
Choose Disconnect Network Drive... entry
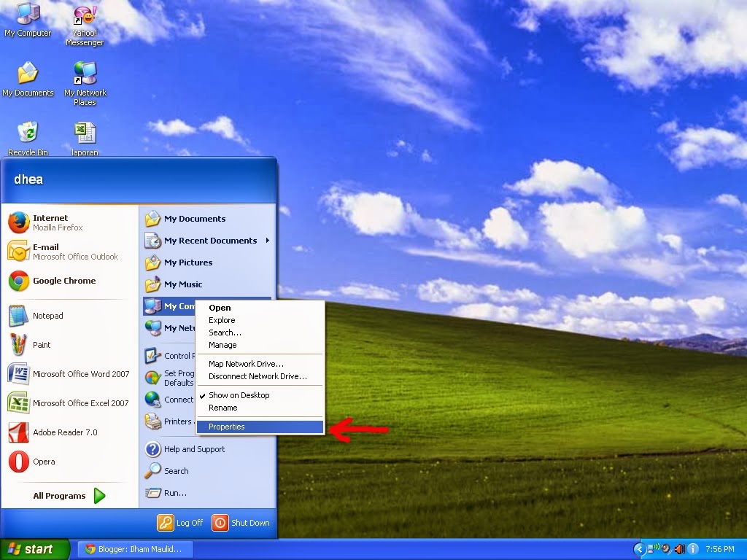(x=260, y=376)
